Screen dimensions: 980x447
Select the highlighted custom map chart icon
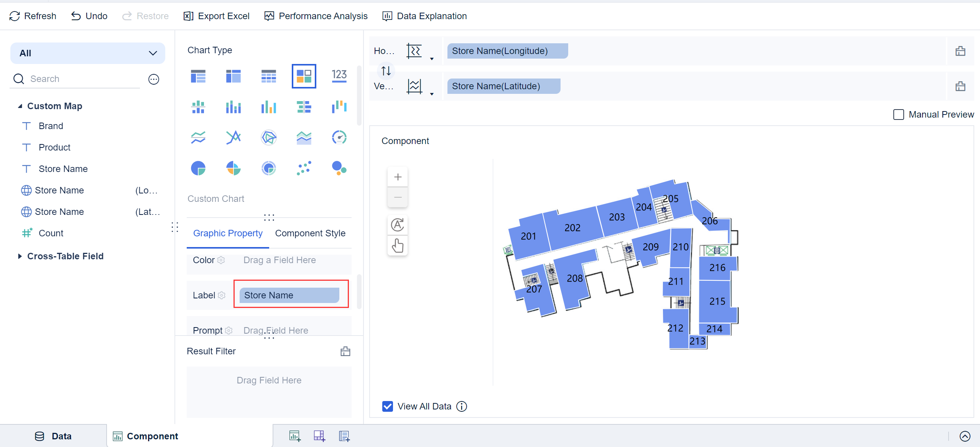click(x=304, y=76)
